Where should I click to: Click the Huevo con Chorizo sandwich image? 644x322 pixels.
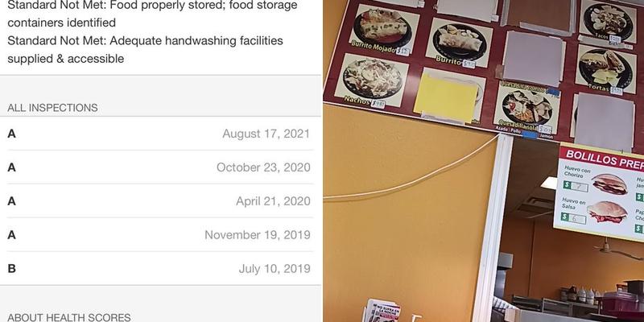609,184
